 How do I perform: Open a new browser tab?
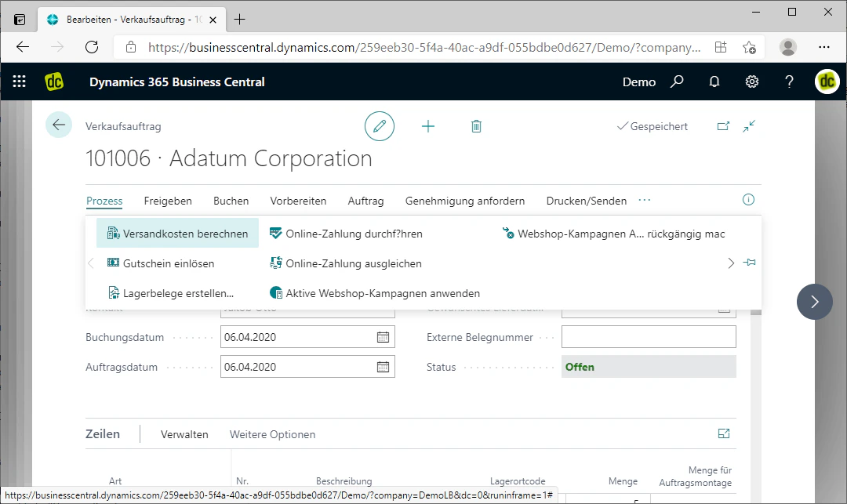coord(239,20)
